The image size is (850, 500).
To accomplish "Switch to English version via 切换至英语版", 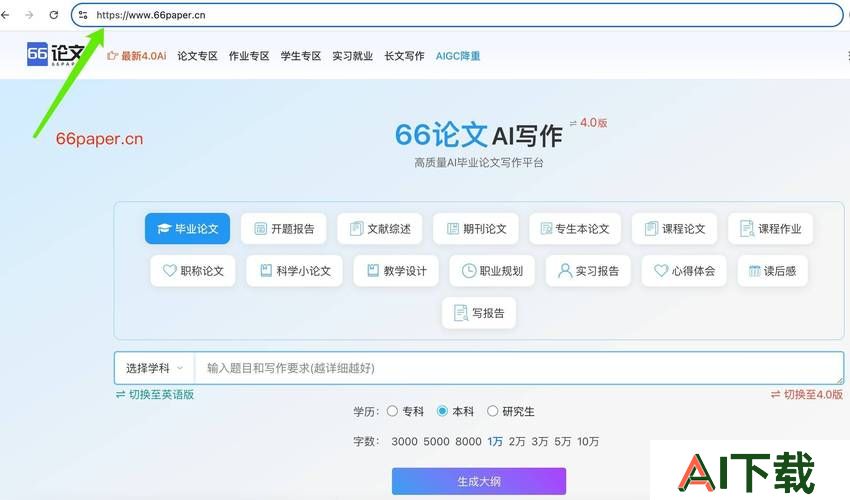I will pyautogui.click(x=154, y=395).
